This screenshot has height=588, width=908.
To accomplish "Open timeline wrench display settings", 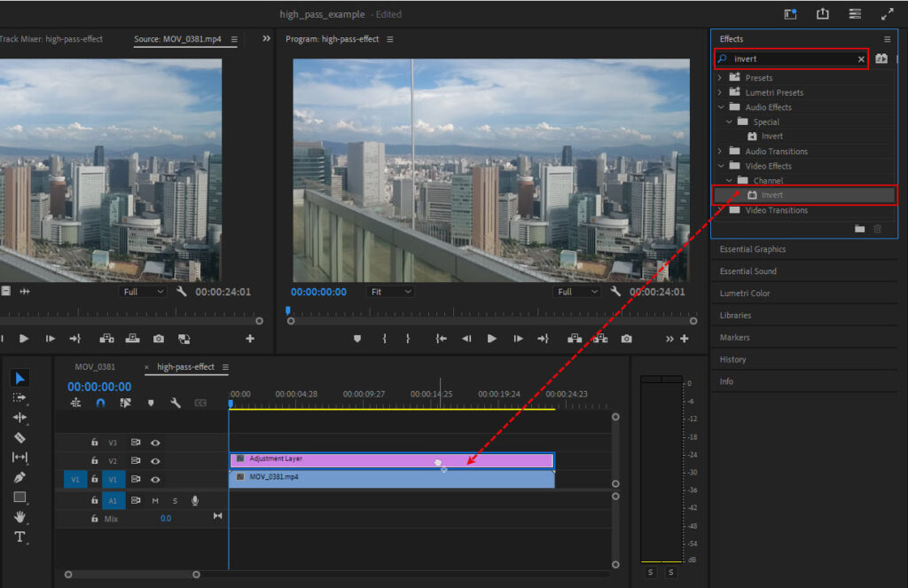I will point(176,403).
